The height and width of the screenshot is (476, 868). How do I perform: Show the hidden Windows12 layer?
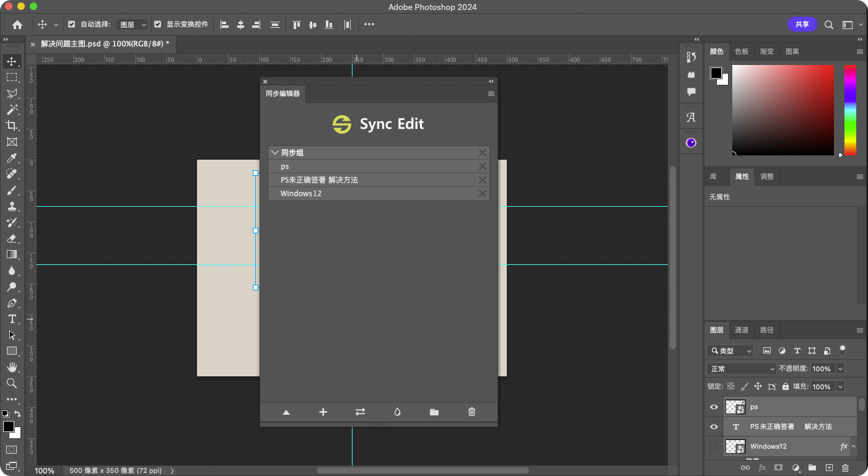point(714,446)
